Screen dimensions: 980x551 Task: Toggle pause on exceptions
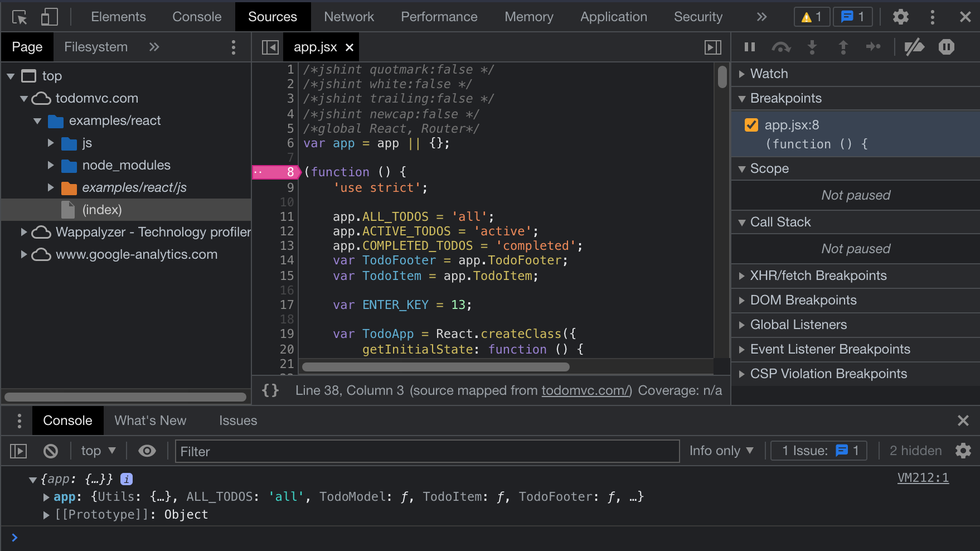[x=946, y=47]
